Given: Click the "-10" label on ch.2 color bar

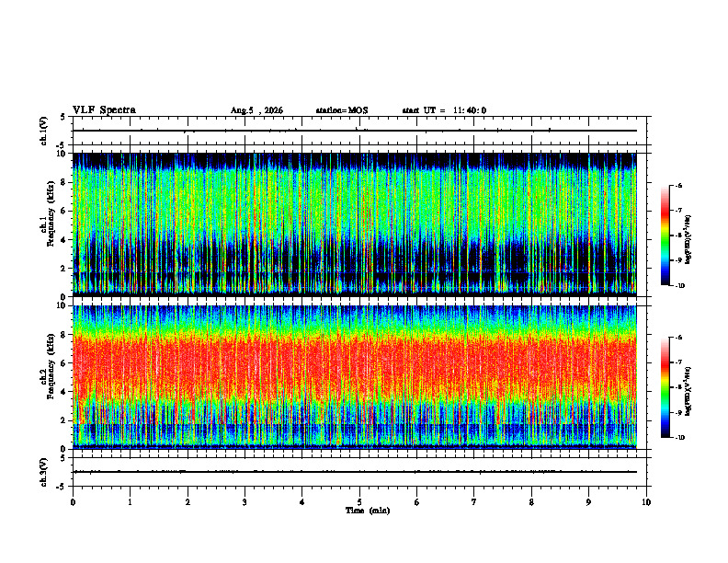Looking at the screenshot, I should pyautogui.click(x=680, y=438).
